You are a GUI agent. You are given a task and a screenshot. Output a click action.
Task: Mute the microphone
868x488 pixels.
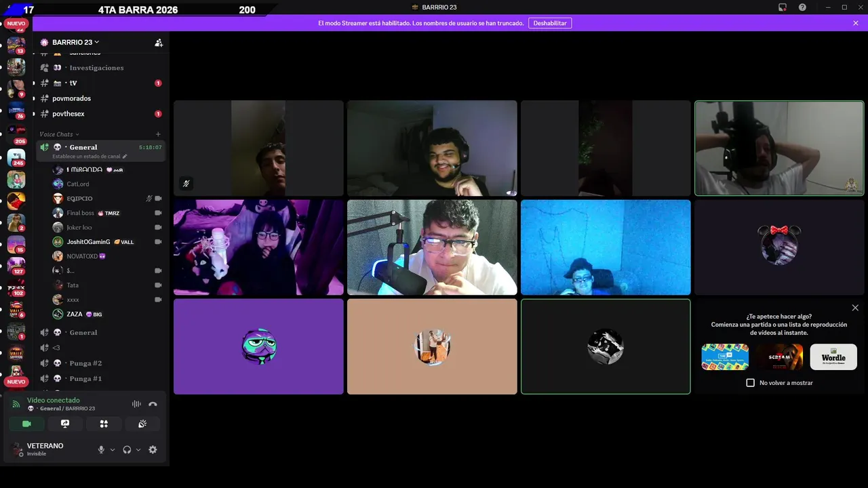click(101, 449)
